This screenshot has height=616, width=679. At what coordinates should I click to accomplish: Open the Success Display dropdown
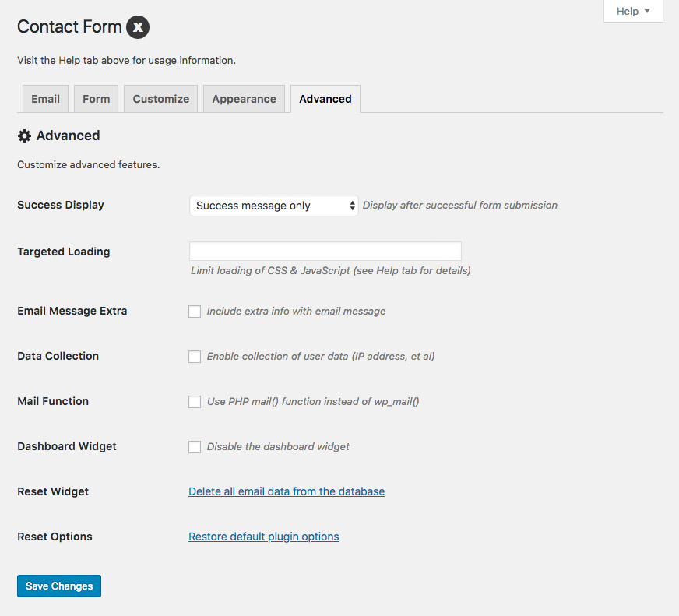pyautogui.click(x=274, y=206)
